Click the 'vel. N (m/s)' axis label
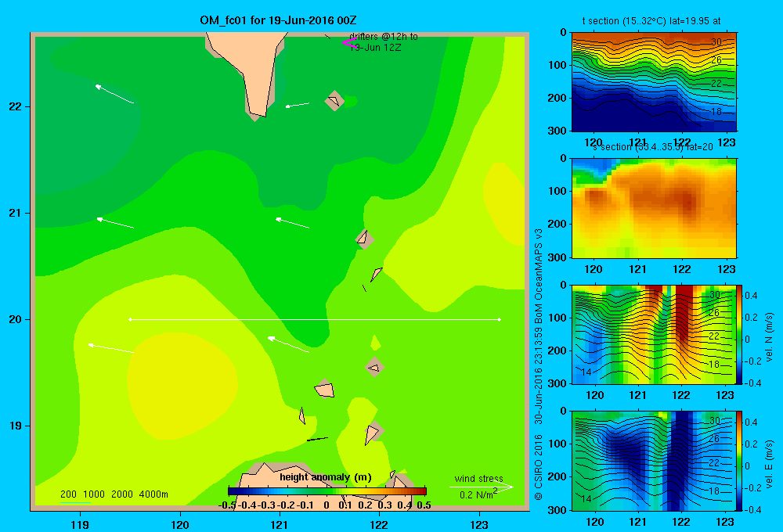 (x=770, y=336)
